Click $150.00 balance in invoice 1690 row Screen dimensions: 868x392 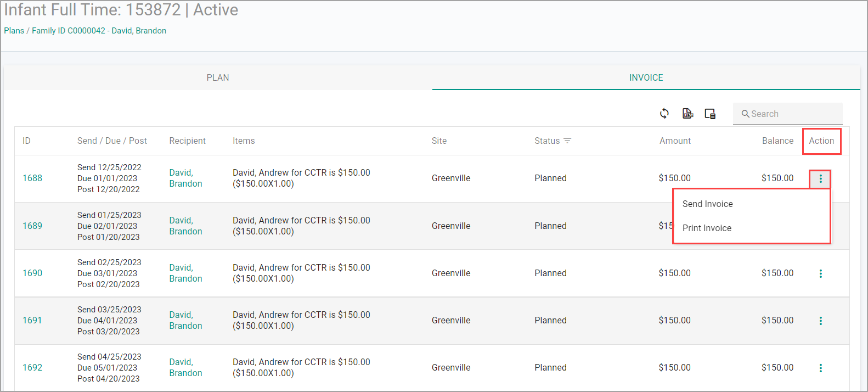[777, 273]
